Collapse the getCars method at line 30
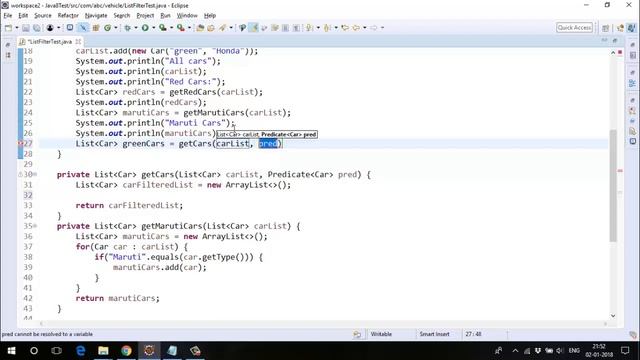The height and width of the screenshot is (360, 640). click(x=35, y=174)
